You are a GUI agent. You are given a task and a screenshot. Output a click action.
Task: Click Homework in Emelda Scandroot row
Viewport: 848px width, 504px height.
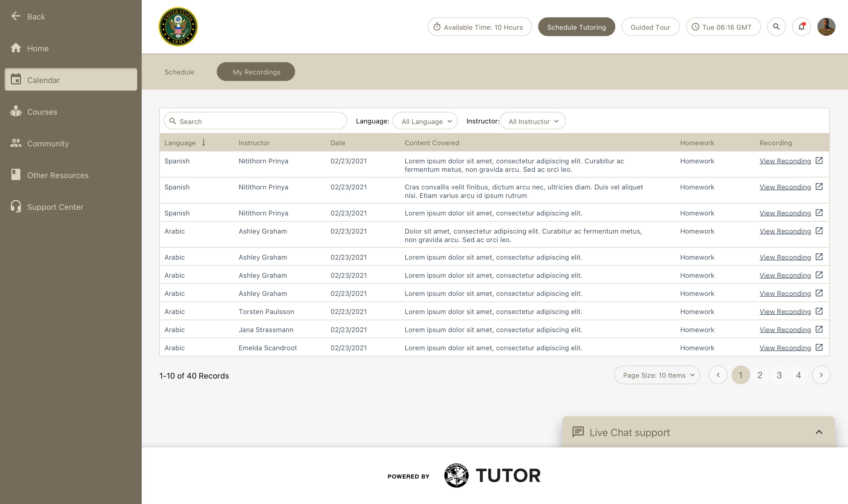pos(697,347)
